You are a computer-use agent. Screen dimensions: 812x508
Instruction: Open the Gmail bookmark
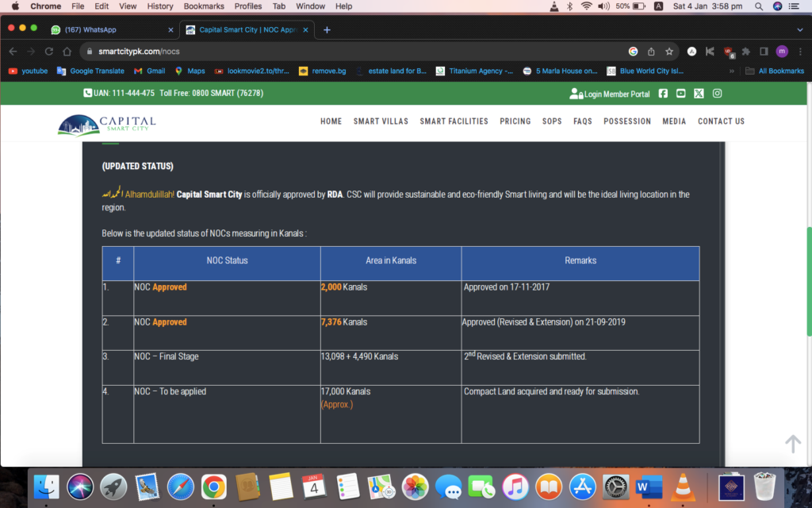pyautogui.click(x=150, y=71)
